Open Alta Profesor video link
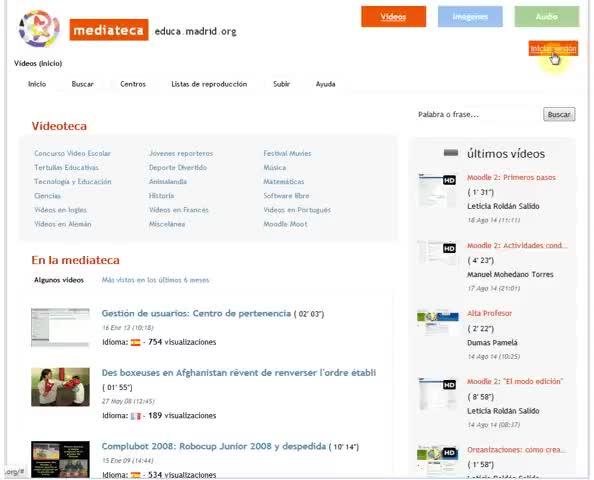The height and width of the screenshot is (480, 594). (489, 314)
